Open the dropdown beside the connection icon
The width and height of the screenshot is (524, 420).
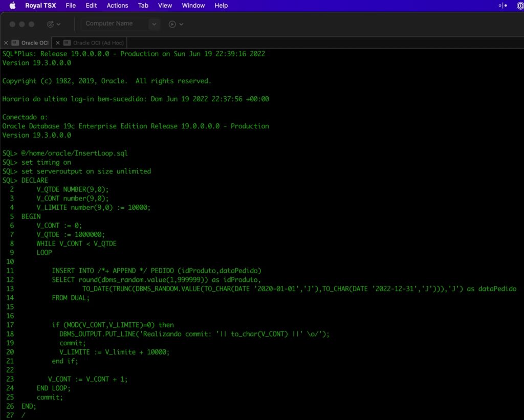58,24
